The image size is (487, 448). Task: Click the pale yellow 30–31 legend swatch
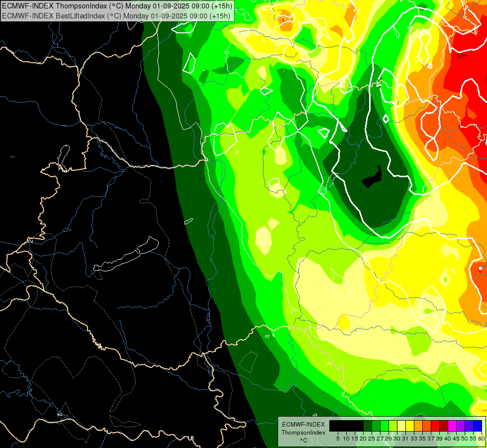pyautogui.click(x=401, y=426)
